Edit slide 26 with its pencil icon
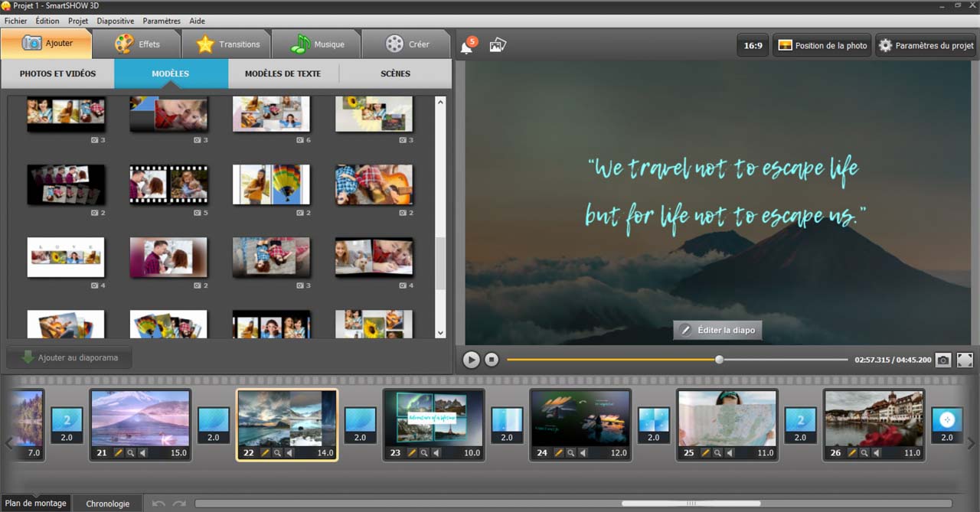The height and width of the screenshot is (512, 980). coord(852,453)
